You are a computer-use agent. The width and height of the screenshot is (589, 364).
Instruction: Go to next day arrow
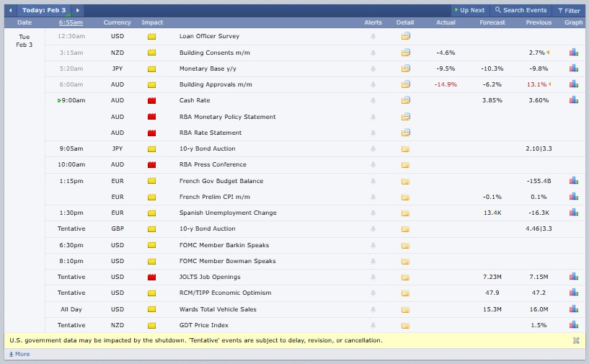click(78, 11)
